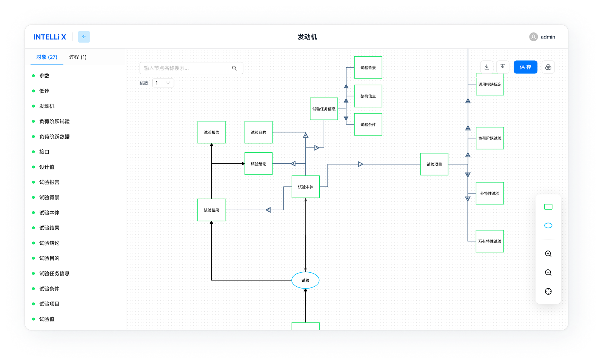Viewport: 602px width, 364px height.
Task: Click the search magnifier icon
Action: (x=234, y=68)
